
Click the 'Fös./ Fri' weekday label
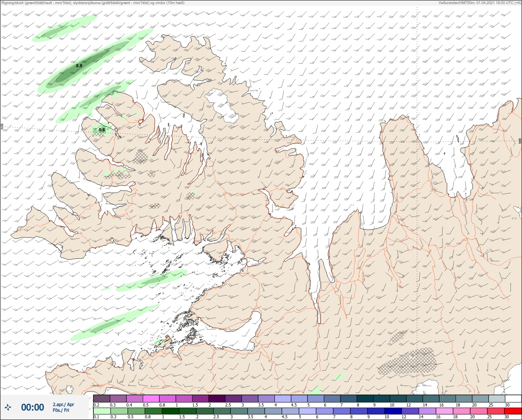tap(61, 410)
